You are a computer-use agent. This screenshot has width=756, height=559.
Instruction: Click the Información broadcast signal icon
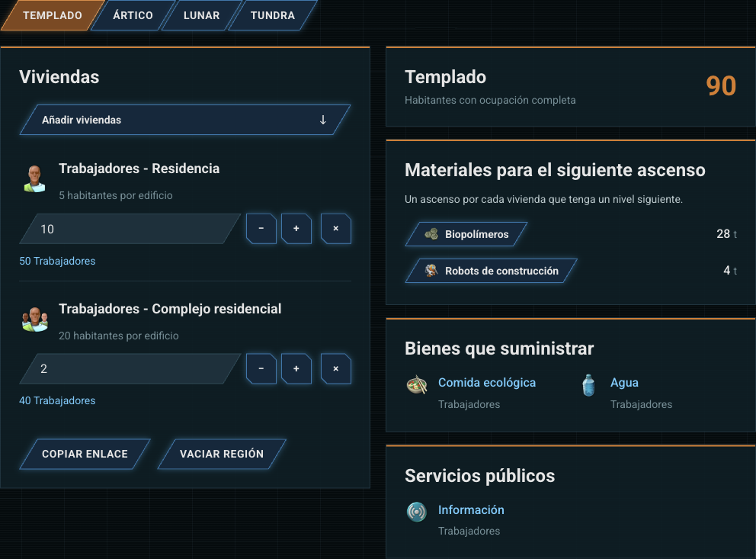pos(417,512)
